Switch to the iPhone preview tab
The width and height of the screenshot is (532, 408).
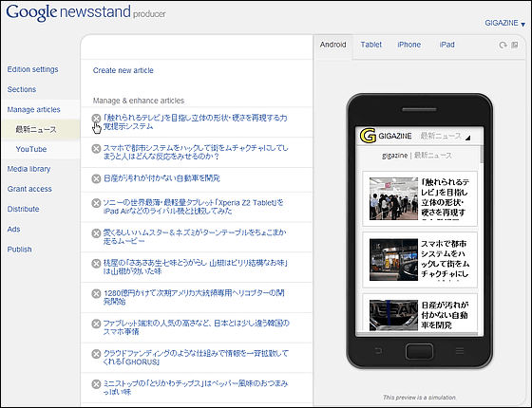408,45
